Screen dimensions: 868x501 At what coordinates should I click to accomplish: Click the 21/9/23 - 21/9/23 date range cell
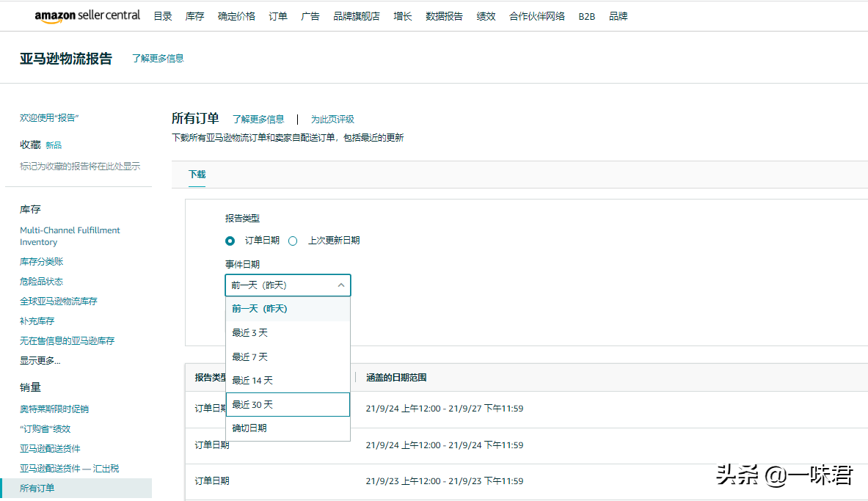(x=445, y=481)
